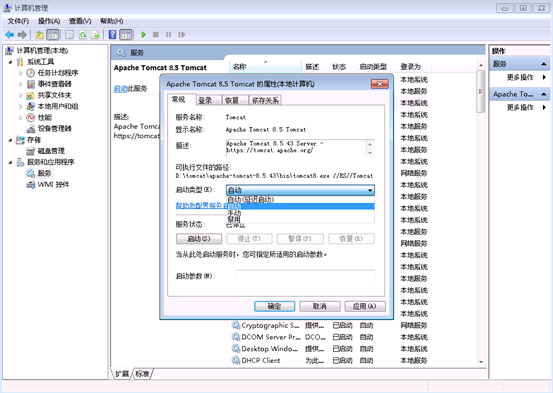This screenshot has width=553, height=393.
Task: Close the Tomcat properties dialog
Action: 380,84
